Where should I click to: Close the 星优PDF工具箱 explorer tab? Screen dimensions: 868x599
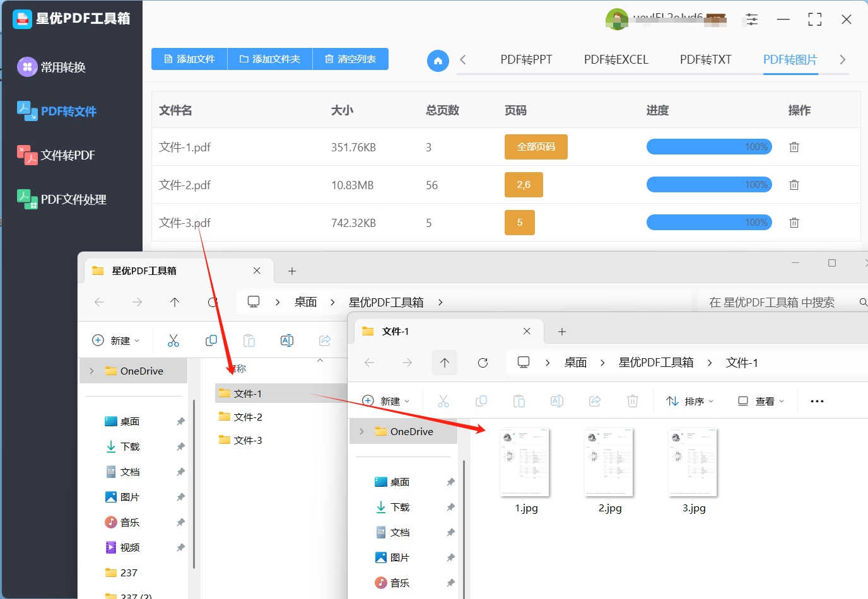(x=257, y=270)
